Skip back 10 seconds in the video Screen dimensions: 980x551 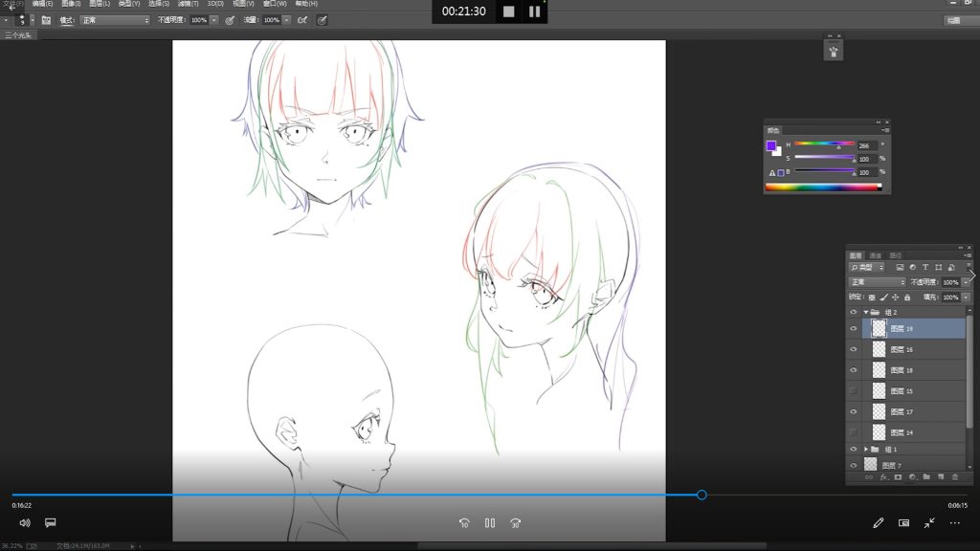coord(464,523)
